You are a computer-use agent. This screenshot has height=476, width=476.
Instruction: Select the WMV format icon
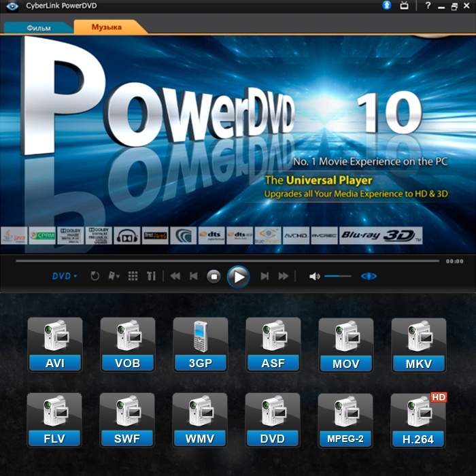click(x=200, y=420)
